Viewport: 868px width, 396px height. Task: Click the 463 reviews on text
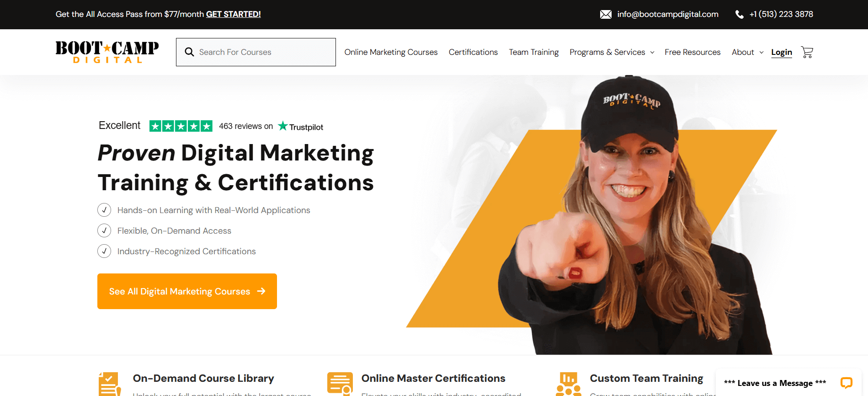point(246,126)
